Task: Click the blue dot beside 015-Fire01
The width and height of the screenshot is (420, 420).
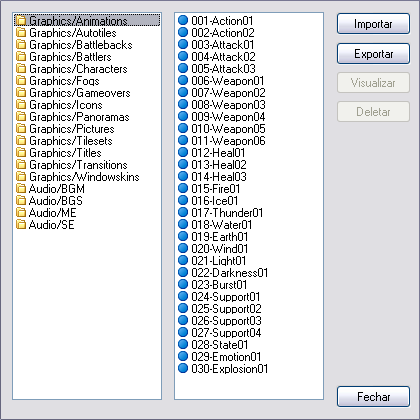Action: [x=183, y=188]
